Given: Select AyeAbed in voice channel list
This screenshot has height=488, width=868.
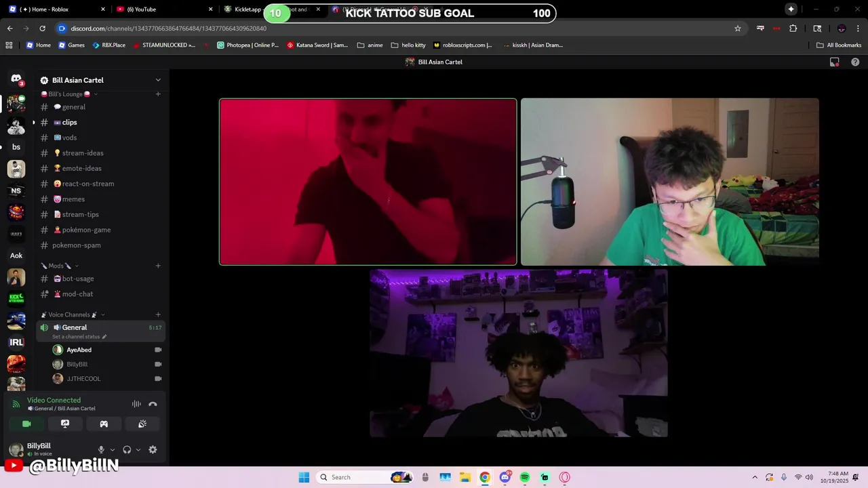Looking at the screenshot, I should 107,350.
